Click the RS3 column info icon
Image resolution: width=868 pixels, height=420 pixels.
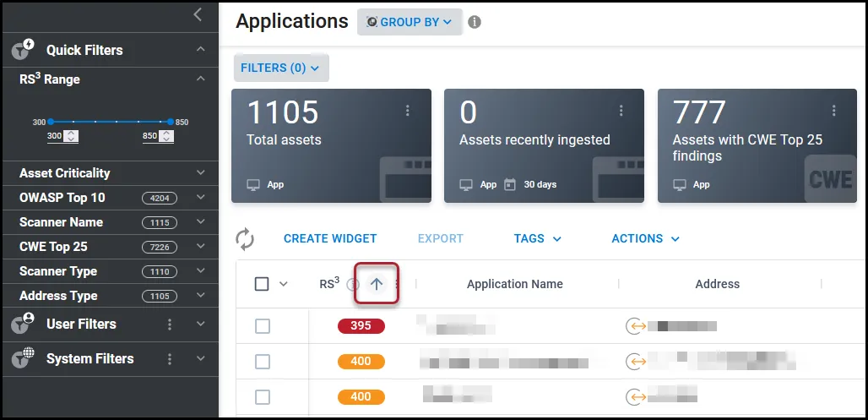(x=353, y=285)
